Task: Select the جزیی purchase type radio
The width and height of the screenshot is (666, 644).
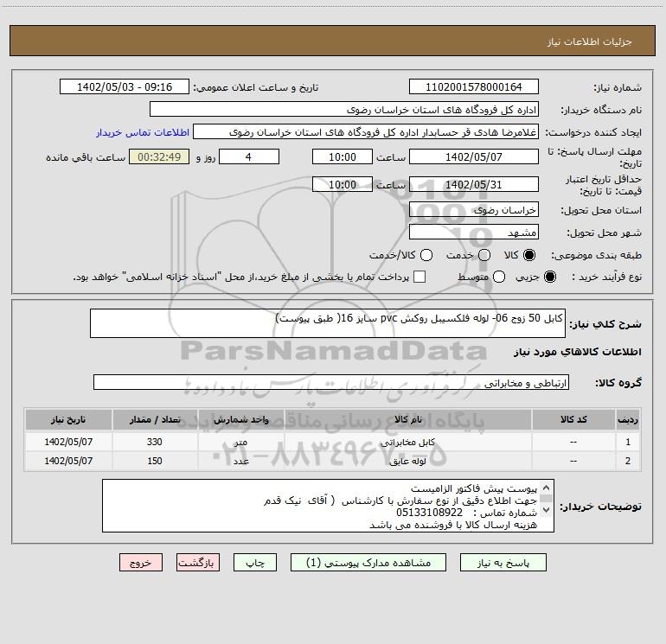Action: [x=549, y=277]
